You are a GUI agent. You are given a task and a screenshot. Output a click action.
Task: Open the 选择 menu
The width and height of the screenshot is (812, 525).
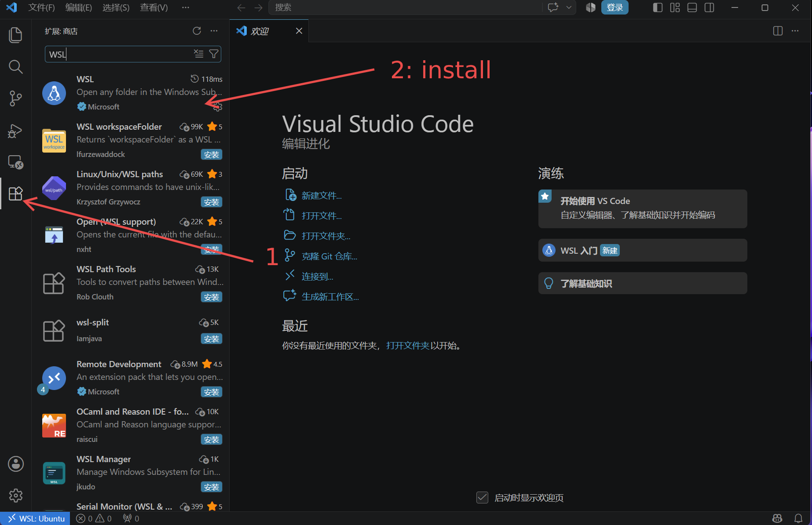[116, 7]
